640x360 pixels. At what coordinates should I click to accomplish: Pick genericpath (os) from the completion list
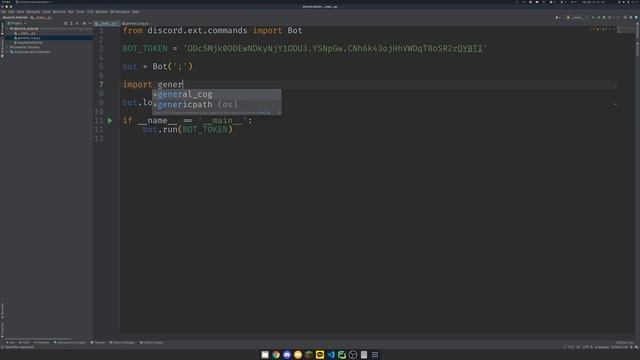tap(217, 104)
